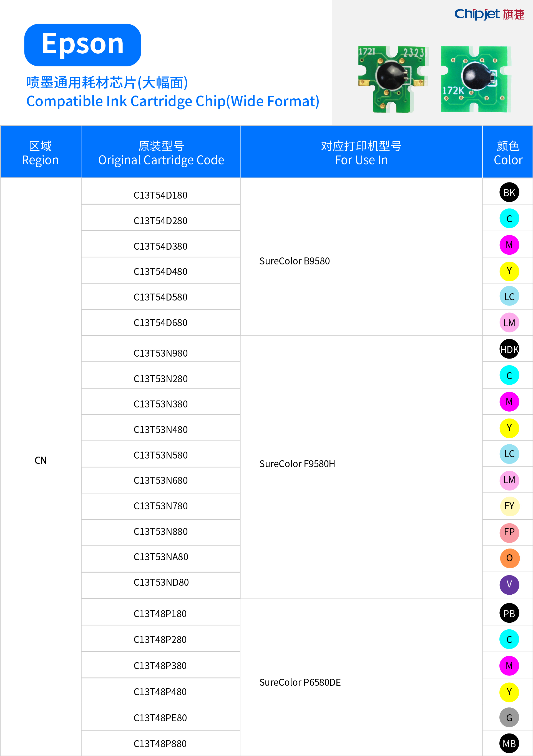Click the magenta M swatch beside C13T53N380
The height and width of the screenshot is (756, 533).
pos(509,401)
